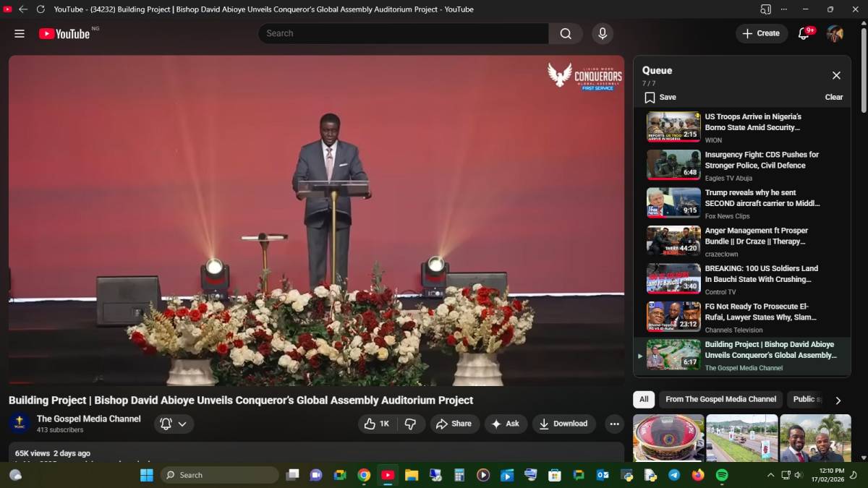Open The Gospel Media Channel name link
This screenshot has height=488, width=868.
coord(89,419)
